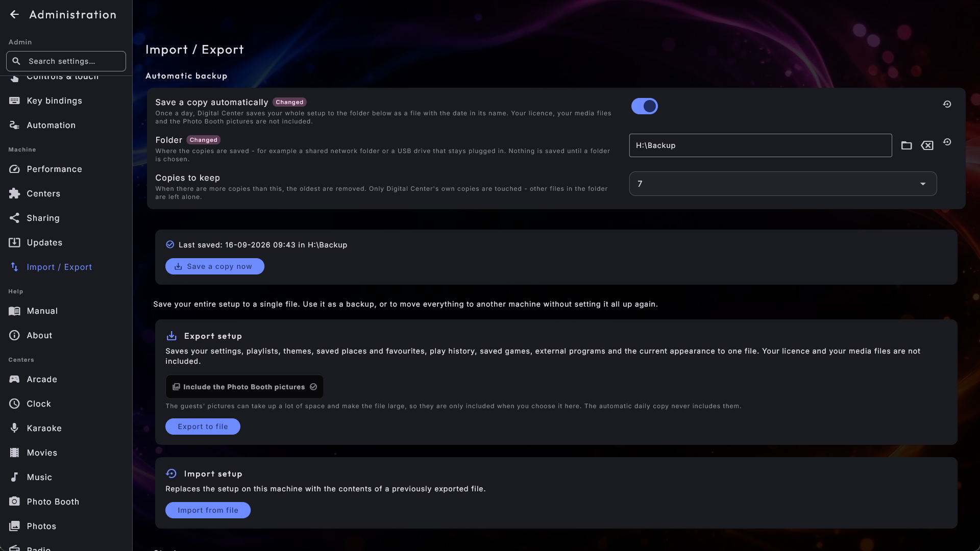Click the back arrow beside Administration
The height and width of the screenshot is (551, 980).
pyautogui.click(x=14, y=15)
